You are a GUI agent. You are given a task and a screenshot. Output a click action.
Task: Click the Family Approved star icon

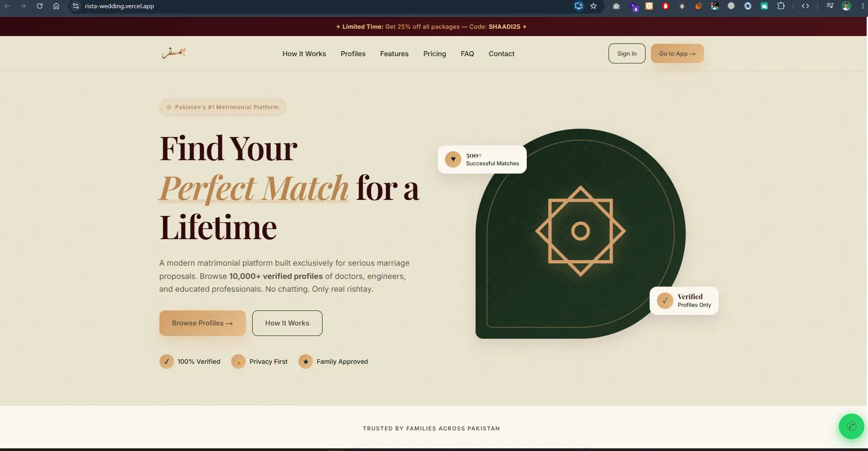click(306, 362)
